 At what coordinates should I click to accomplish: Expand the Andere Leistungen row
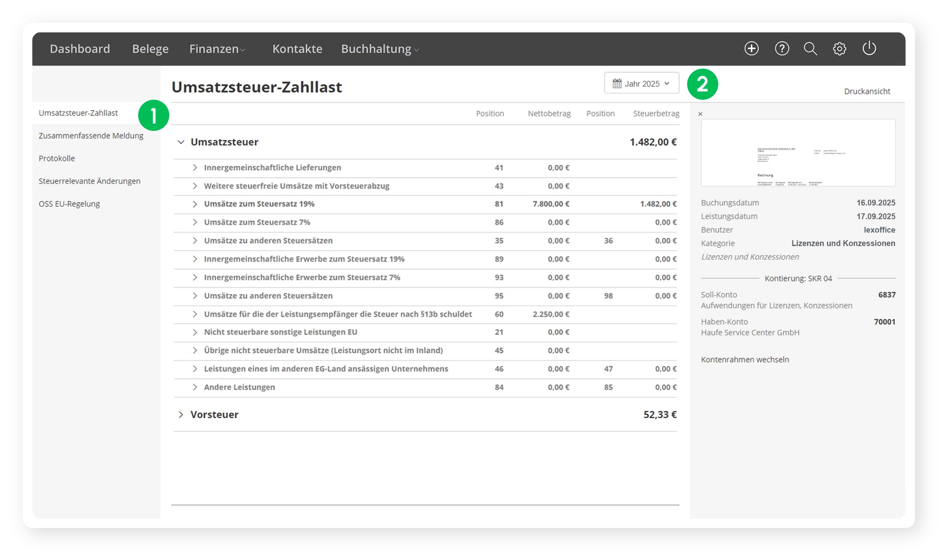tap(195, 387)
